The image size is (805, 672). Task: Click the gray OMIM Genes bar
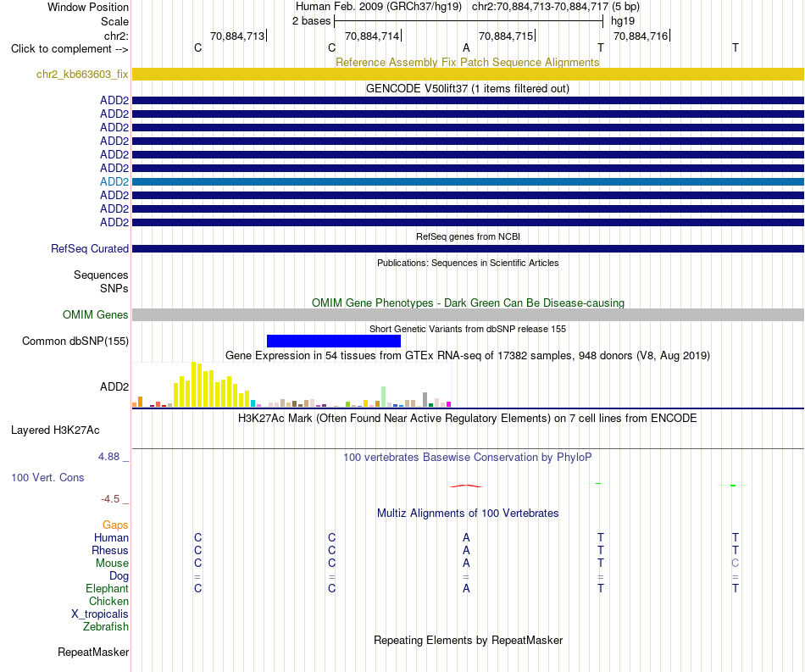click(468, 314)
